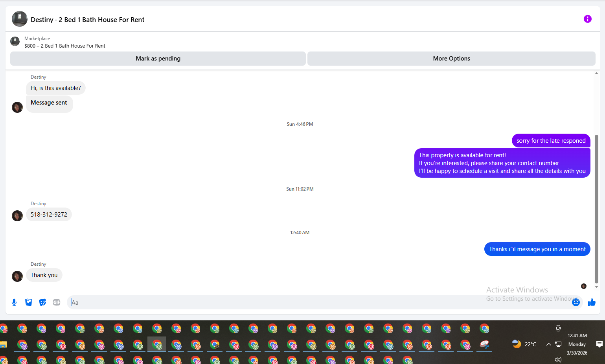Select the "Hi, is this available?" message
The image size is (605, 364).
tap(56, 88)
